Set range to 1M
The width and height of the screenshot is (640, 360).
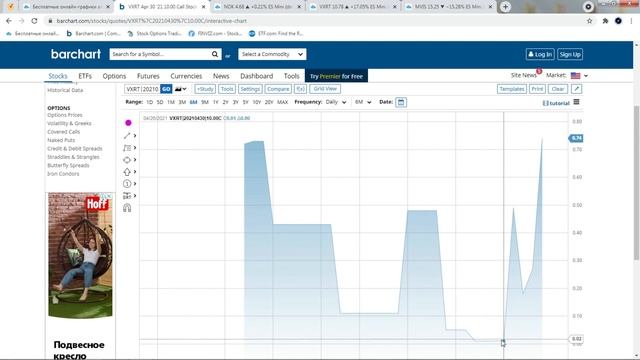171,102
